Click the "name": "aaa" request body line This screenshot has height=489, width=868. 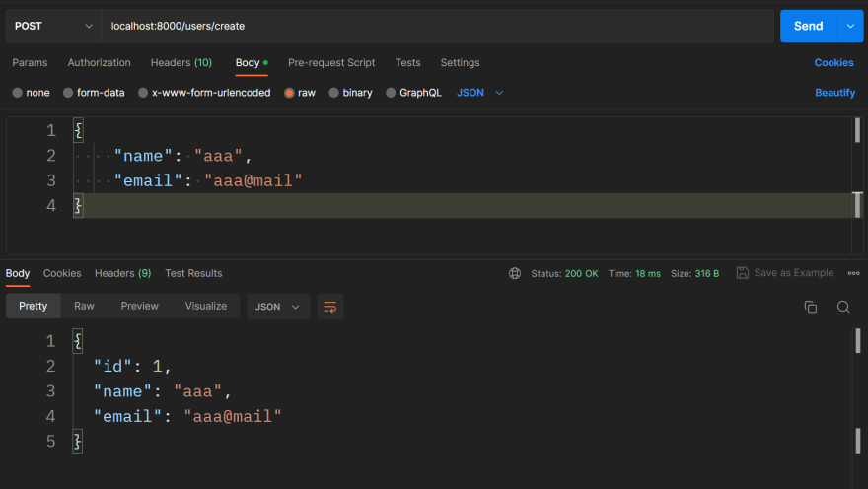click(x=183, y=156)
